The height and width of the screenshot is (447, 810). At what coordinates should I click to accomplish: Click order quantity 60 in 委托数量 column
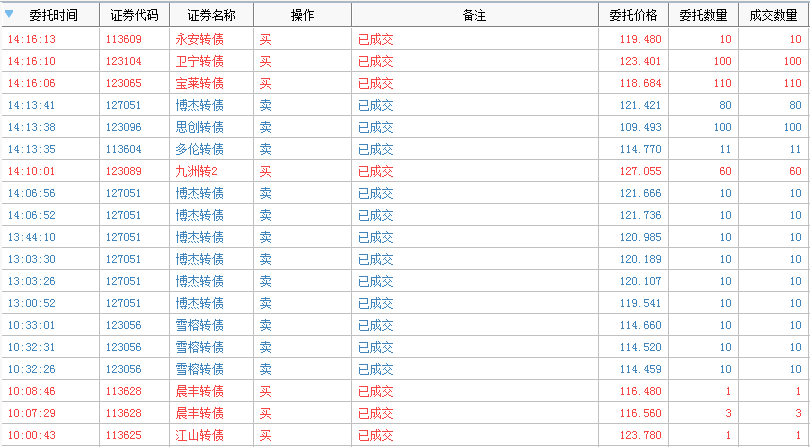point(725,172)
